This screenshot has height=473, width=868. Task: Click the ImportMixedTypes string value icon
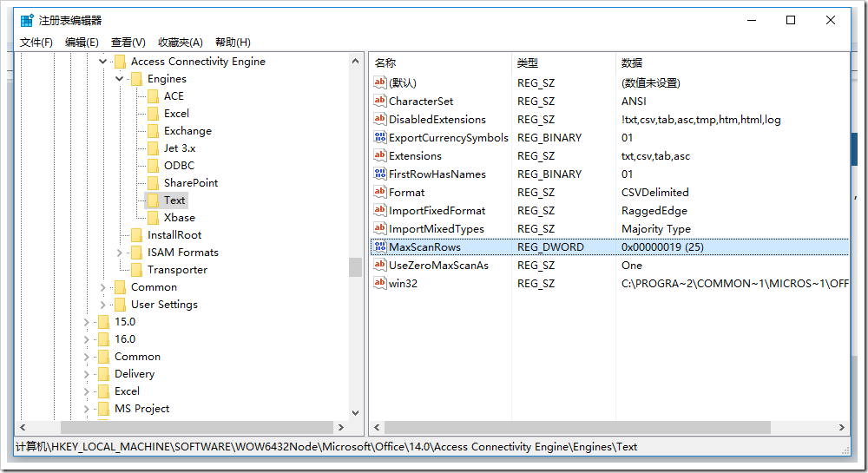380,228
